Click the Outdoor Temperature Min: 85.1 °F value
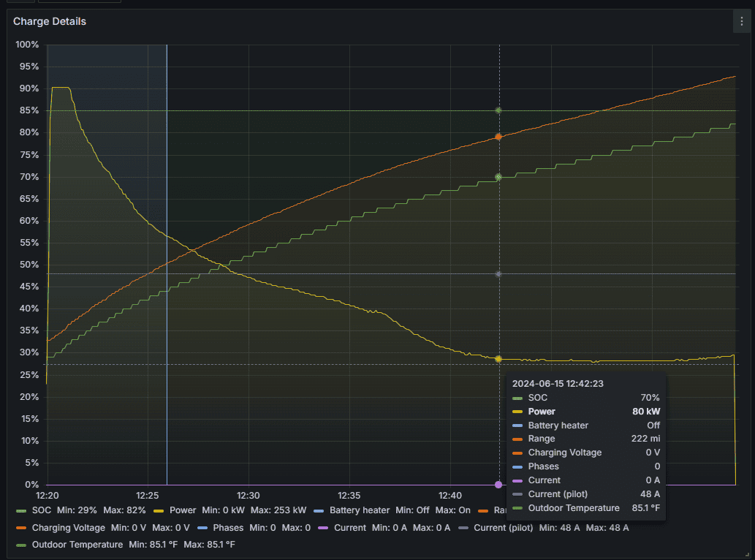This screenshot has height=560, width=755. tap(153, 545)
